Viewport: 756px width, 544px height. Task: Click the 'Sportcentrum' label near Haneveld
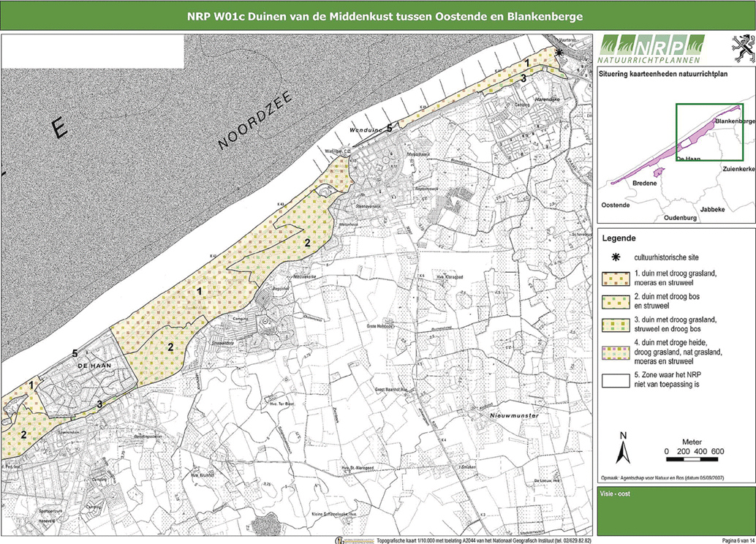click(x=50, y=510)
